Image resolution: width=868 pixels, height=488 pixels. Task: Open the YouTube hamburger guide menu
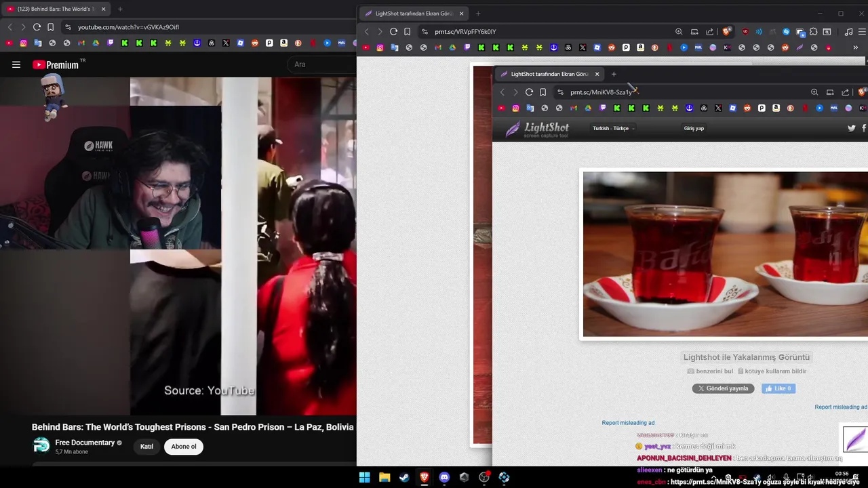[x=16, y=64]
